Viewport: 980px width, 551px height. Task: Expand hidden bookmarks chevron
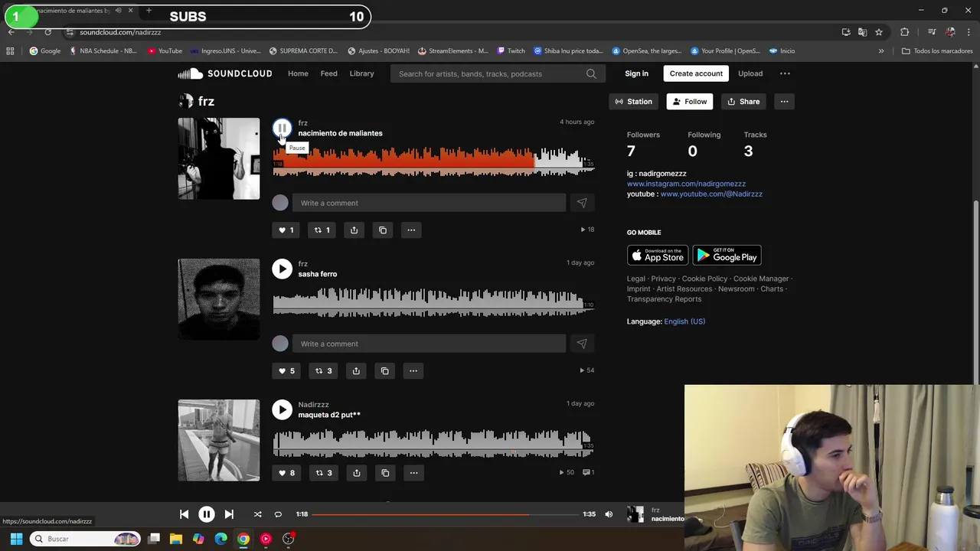coord(881,51)
